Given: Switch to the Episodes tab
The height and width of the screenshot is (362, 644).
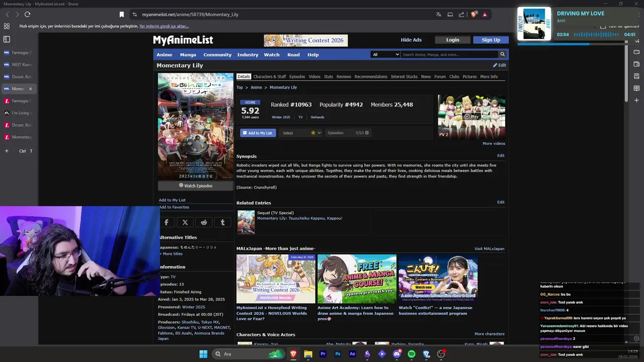Looking at the screenshot, I should click(x=297, y=76).
